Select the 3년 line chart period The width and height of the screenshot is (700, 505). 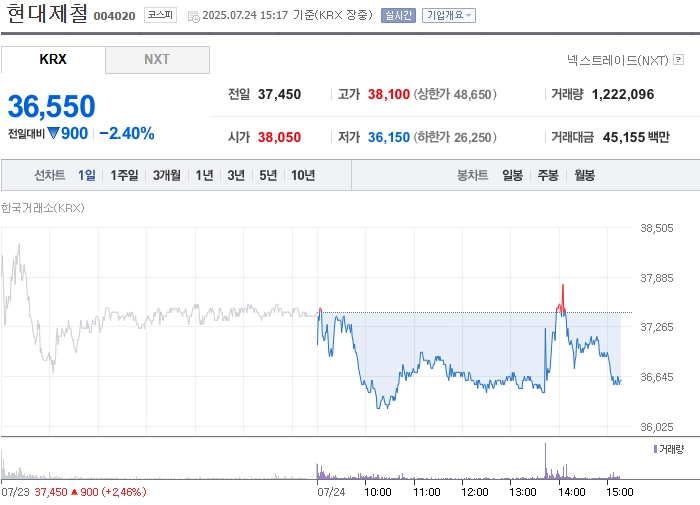236,175
